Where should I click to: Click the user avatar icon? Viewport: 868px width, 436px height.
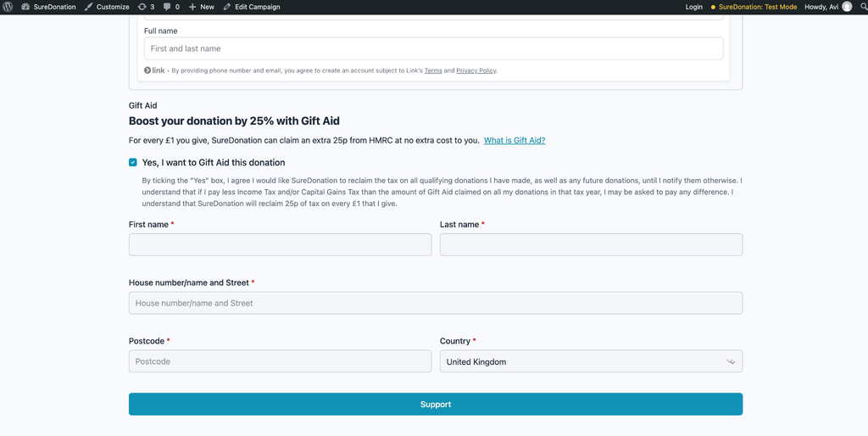[x=847, y=7]
